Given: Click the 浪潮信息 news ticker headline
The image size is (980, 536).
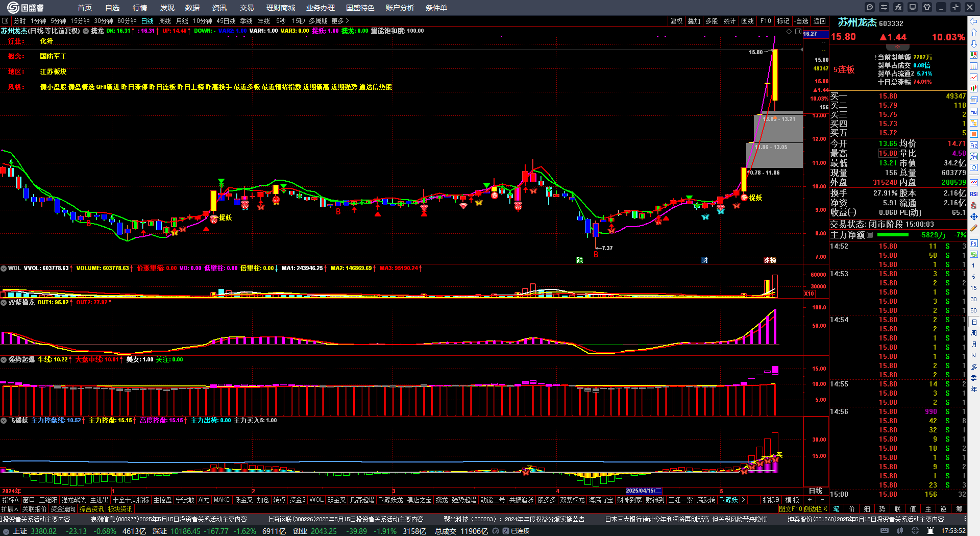Looking at the screenshot, I should (x=168, y=519).
